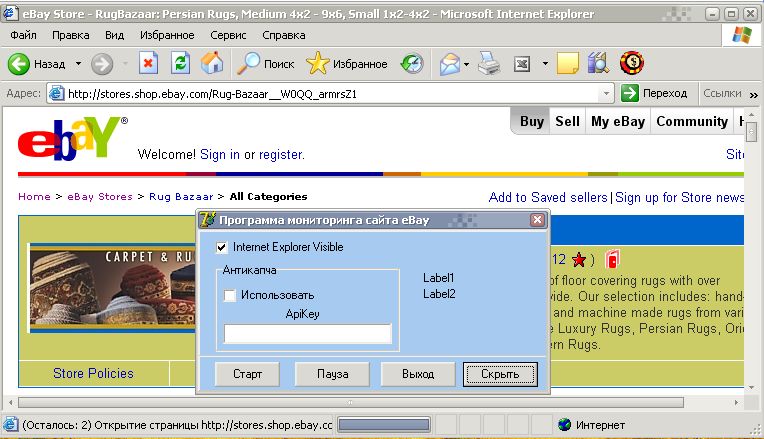The height and width of the screenshot is (439, 764).
Task: Open the My eBay tab
Action: point(618,121)
